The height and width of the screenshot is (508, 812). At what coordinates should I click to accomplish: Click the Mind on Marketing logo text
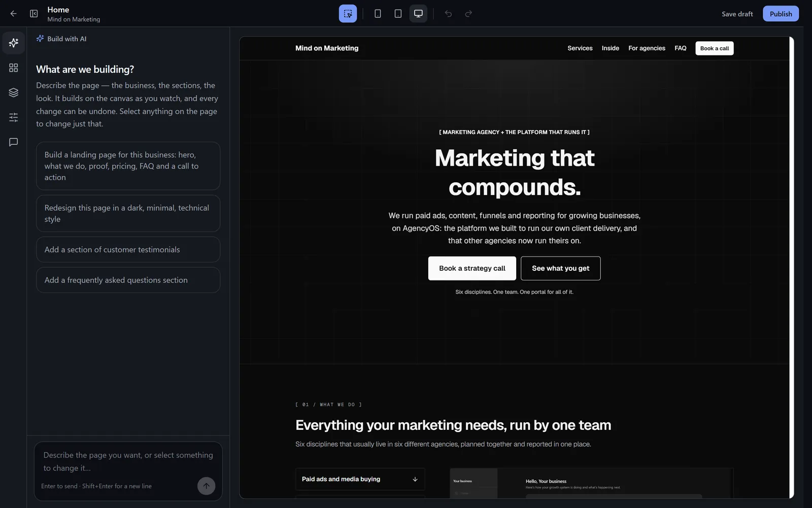click(x=327, y=48)
